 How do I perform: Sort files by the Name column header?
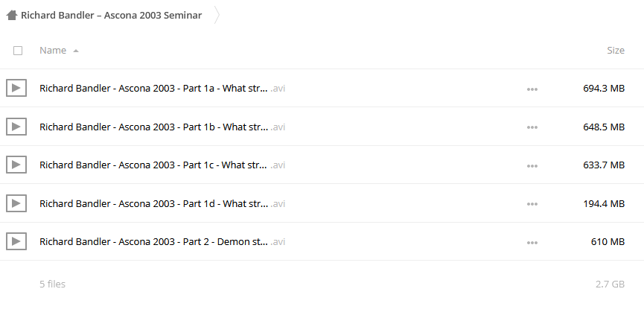tap(53, 50)
